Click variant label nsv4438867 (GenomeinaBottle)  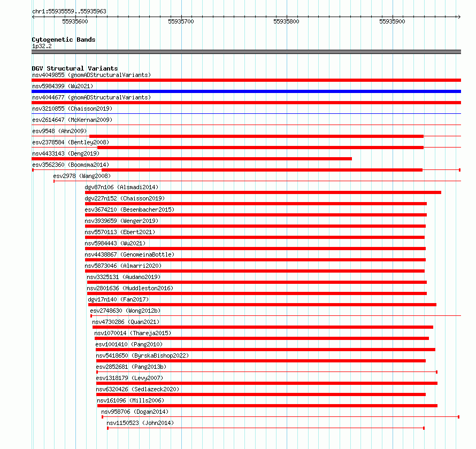pos(129,254)
